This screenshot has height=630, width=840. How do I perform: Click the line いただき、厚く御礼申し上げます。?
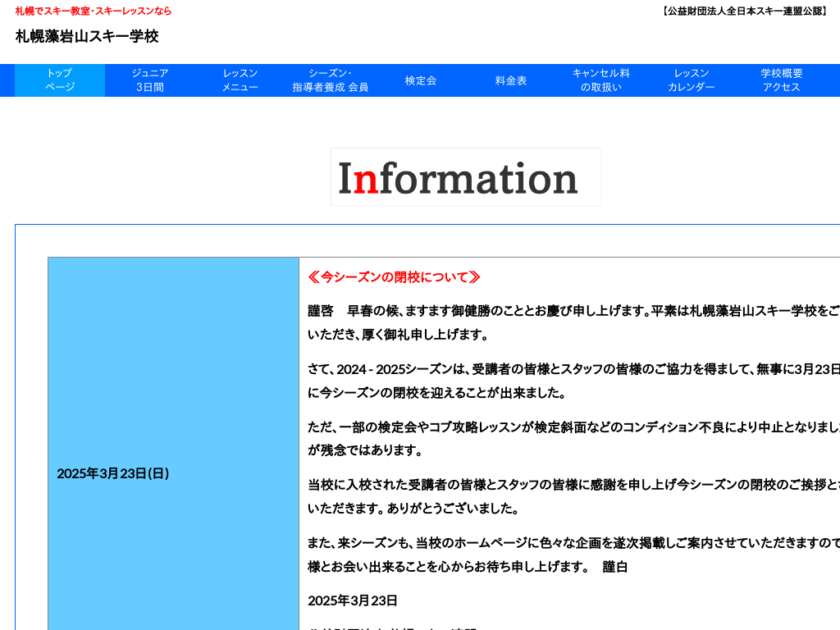coord(398,335)
